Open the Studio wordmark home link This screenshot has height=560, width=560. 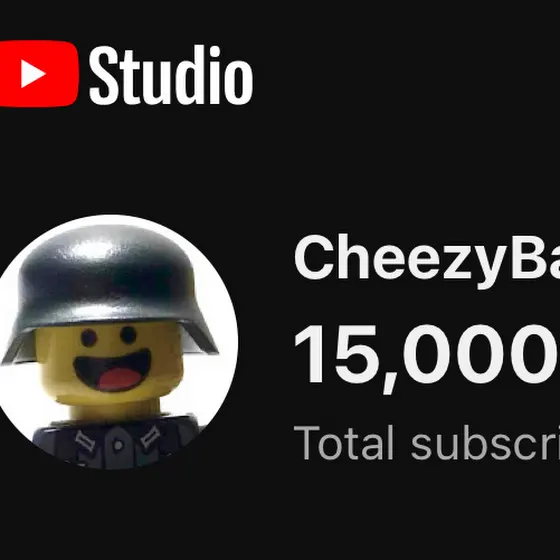click(x=171, y=75)
